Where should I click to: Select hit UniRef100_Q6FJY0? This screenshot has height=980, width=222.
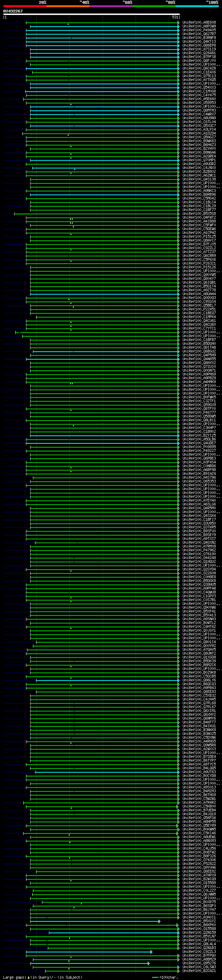(x=199, y=60)
